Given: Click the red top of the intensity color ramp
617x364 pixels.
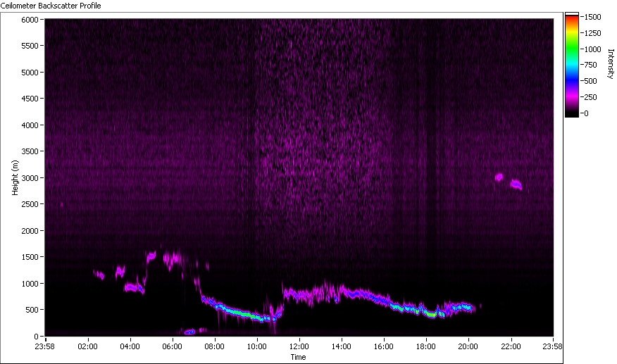Looking at the screenshot, I should point(572,18).
